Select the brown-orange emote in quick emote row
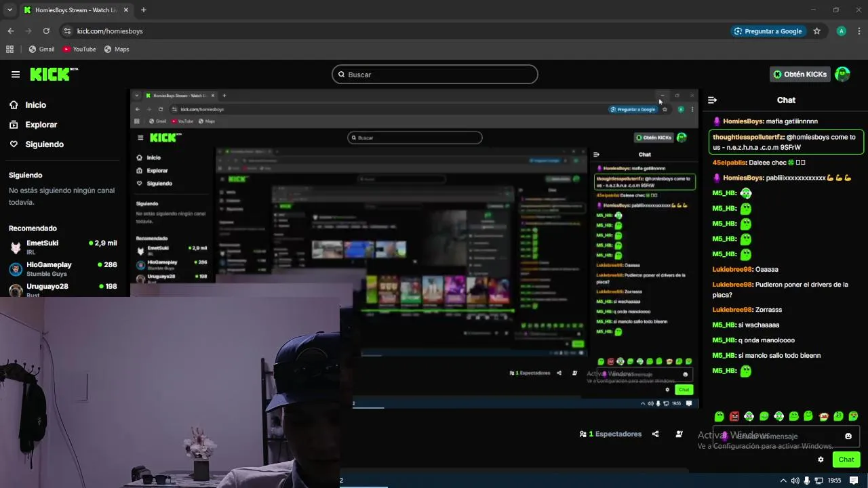 tap(823, 416)
